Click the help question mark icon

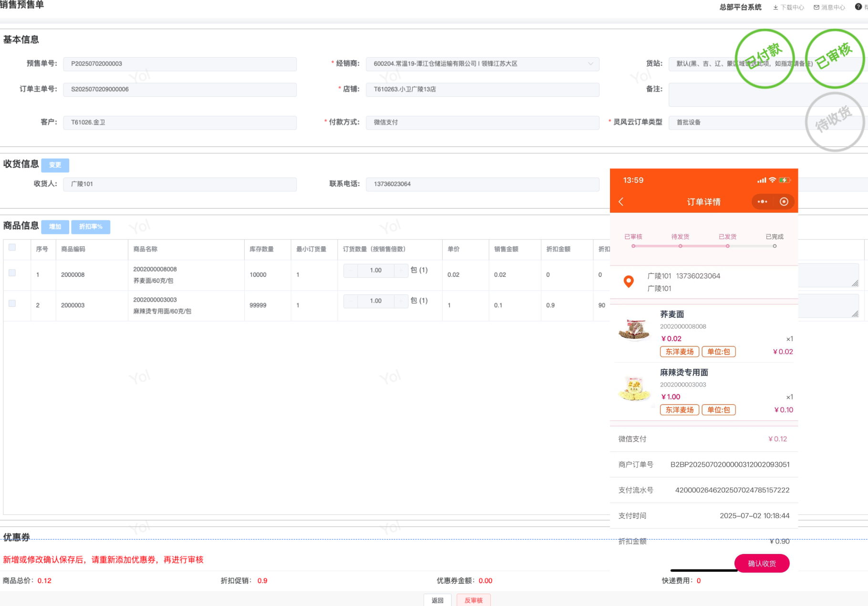tap(858, 7)
